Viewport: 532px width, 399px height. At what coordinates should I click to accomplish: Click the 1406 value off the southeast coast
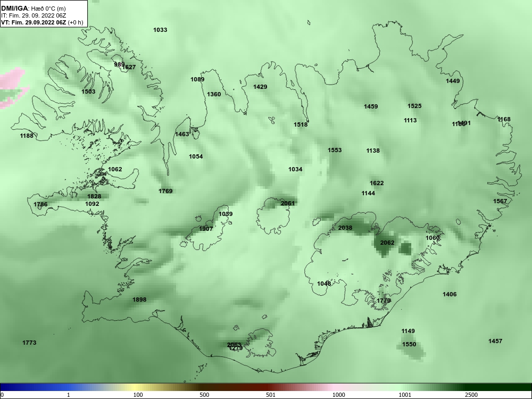450,294
